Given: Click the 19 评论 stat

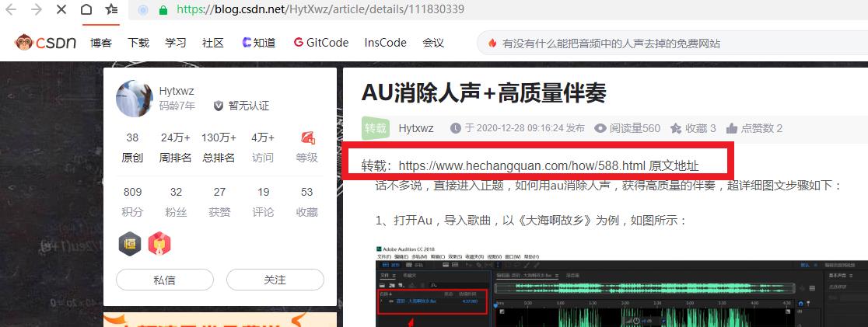Looking at the screenshot, I should 263,202.
